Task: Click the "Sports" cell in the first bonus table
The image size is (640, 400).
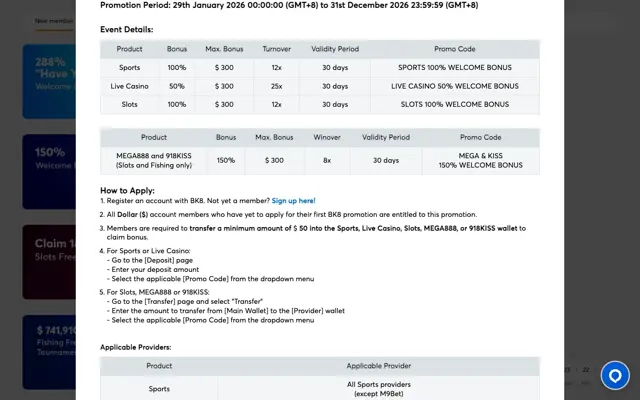Action: [x=129, y=68]
